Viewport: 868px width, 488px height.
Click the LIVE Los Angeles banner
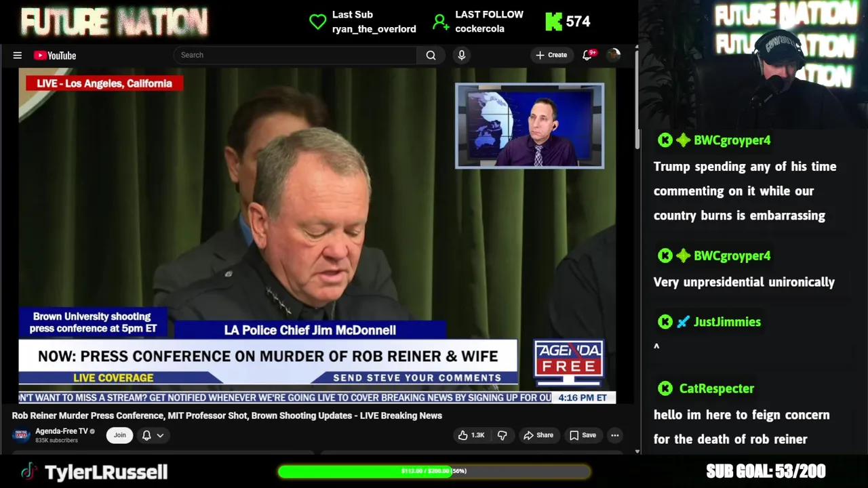point(104,83)
